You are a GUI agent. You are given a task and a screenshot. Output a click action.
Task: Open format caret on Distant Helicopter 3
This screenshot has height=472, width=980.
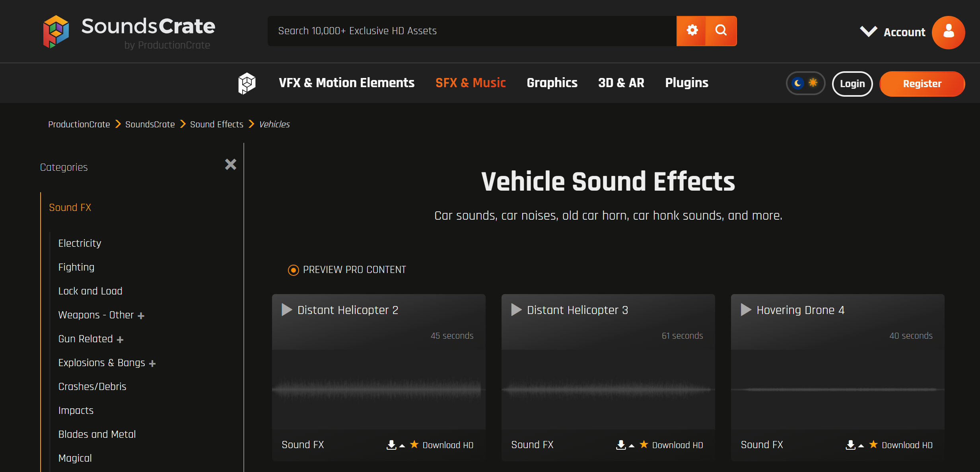pyautogui.click(x=632, y=446)
